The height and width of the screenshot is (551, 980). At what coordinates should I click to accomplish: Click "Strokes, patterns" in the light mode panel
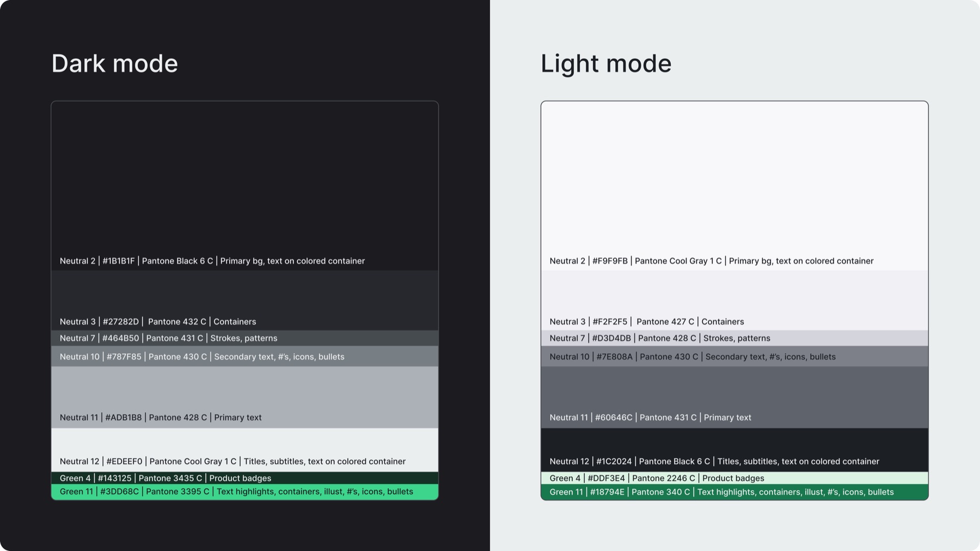(737, 338)
